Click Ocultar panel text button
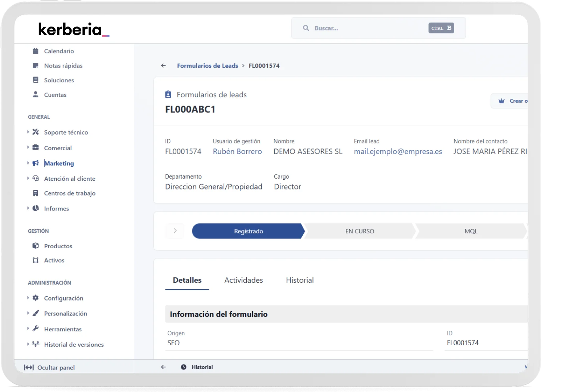Viewport: 578px width, 392px height. (56, 368)
